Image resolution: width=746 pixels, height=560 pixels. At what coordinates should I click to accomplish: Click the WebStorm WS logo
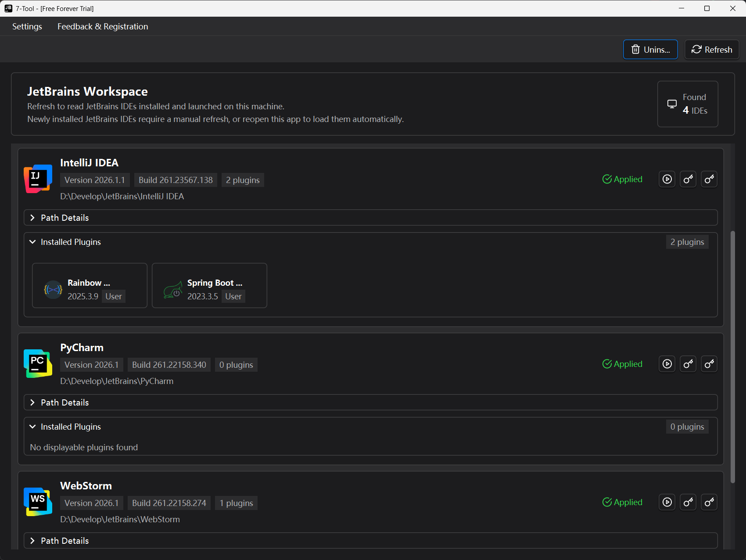coord(38,502)
